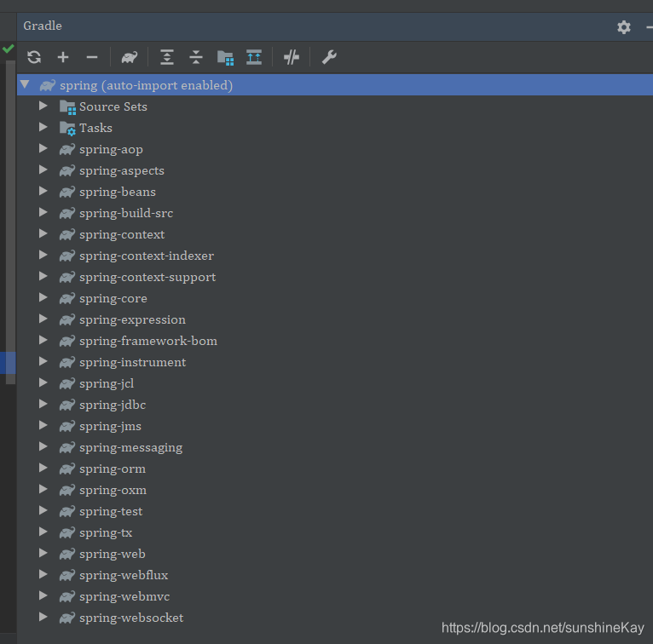653x644 pixels.
Task: Click the spring-build-src elephant icon
Action: point(67,214)
